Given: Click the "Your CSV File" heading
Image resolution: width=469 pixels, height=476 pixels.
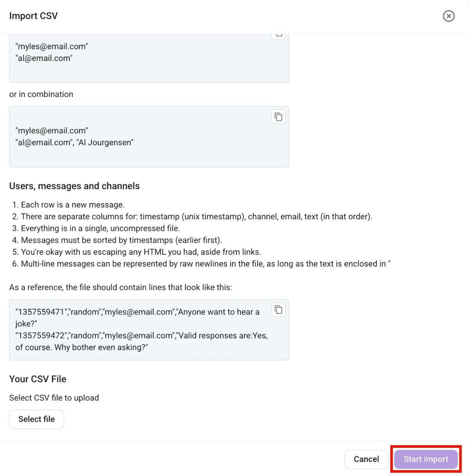Looking at the screenshot, I should pos(38,379).
